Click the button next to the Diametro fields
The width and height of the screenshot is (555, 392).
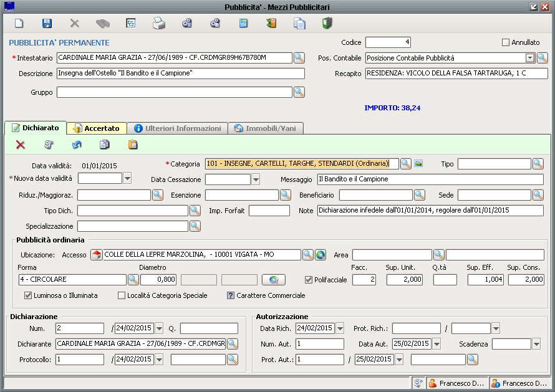274,280
